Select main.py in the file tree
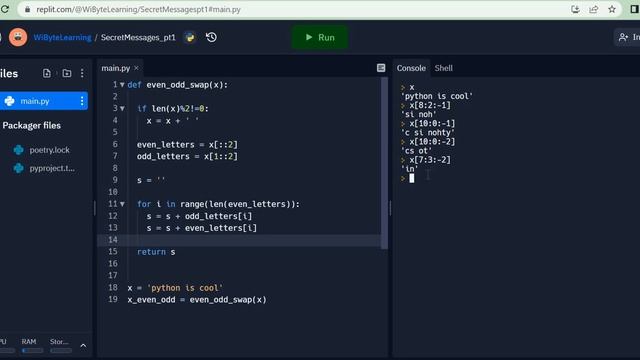Viewport: 640px width, 360px height. [x=44, y=101]
